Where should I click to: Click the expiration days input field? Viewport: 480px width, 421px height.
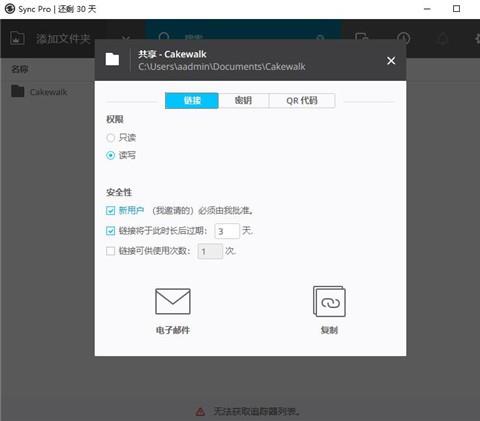click(x=227, y=231)
